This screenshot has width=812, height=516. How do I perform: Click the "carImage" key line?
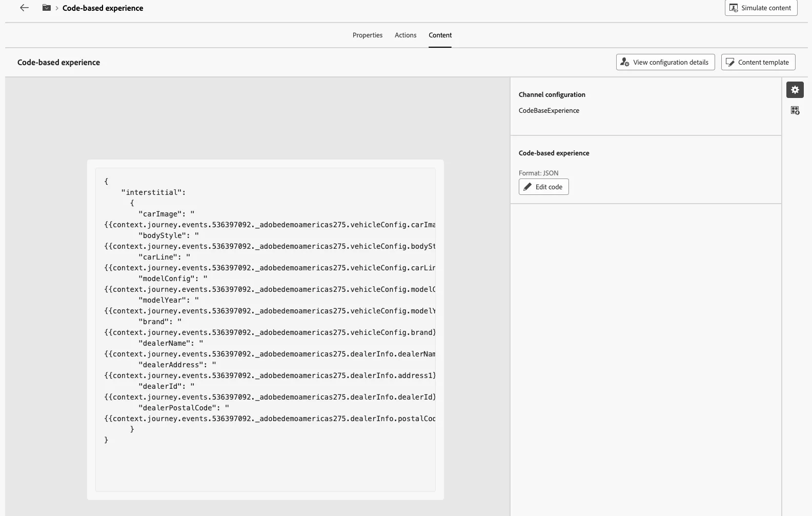pos(166,214)
